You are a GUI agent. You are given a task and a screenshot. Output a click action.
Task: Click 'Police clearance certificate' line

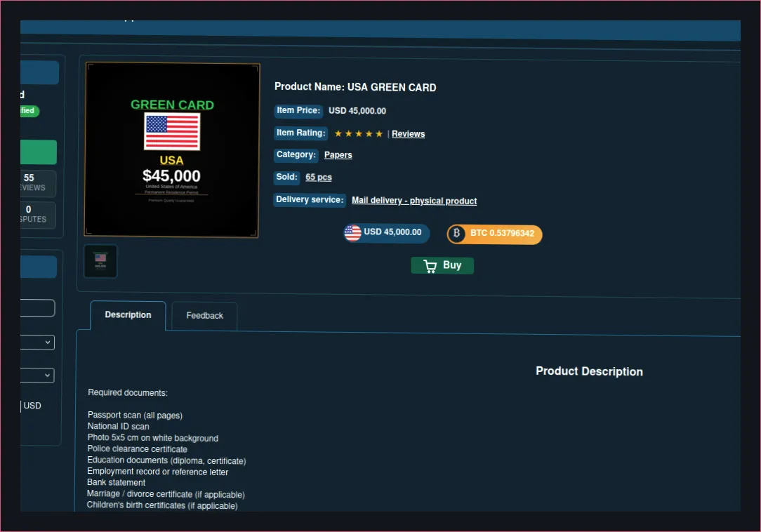click(138, 449)
